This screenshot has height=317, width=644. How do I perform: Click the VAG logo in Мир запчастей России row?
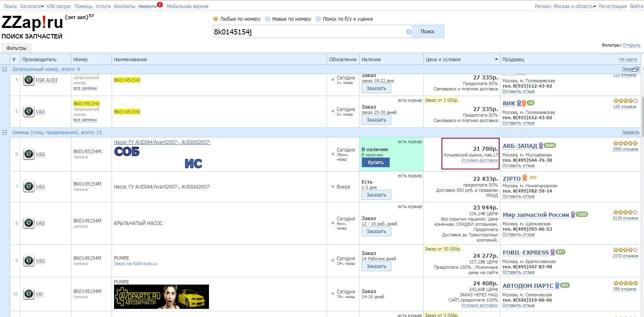[28, 223]
